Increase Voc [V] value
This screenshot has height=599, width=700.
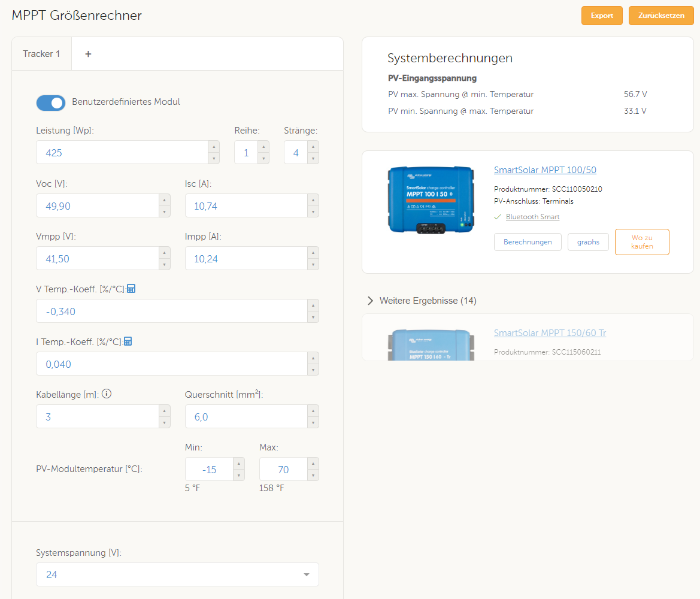pos(164,199)
